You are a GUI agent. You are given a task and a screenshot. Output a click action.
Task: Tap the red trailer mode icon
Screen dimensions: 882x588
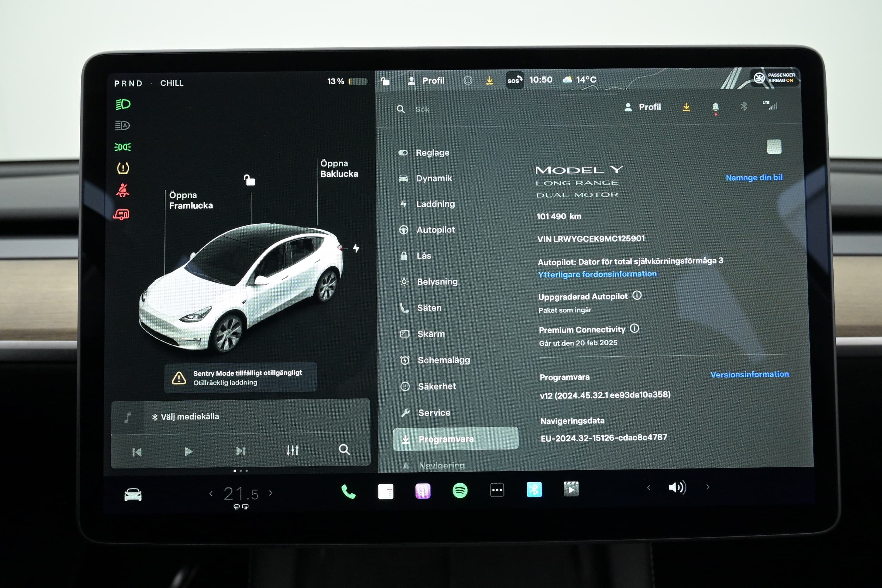pos(121,214)
